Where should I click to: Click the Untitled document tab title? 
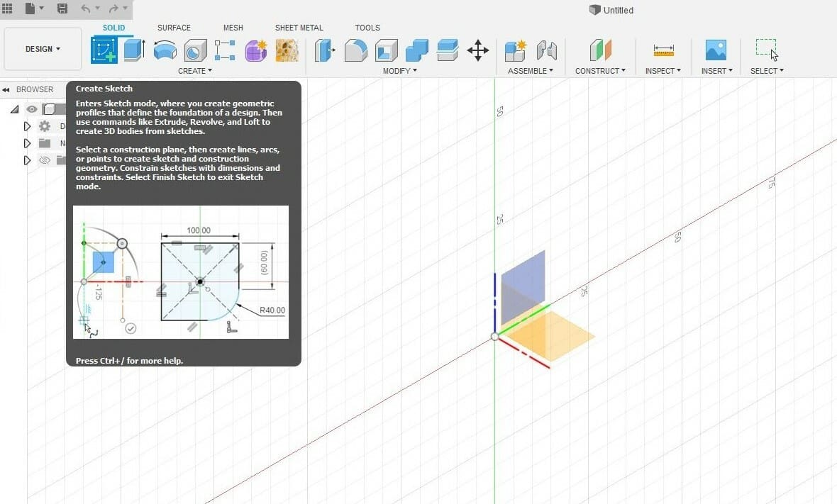point(618,10)
